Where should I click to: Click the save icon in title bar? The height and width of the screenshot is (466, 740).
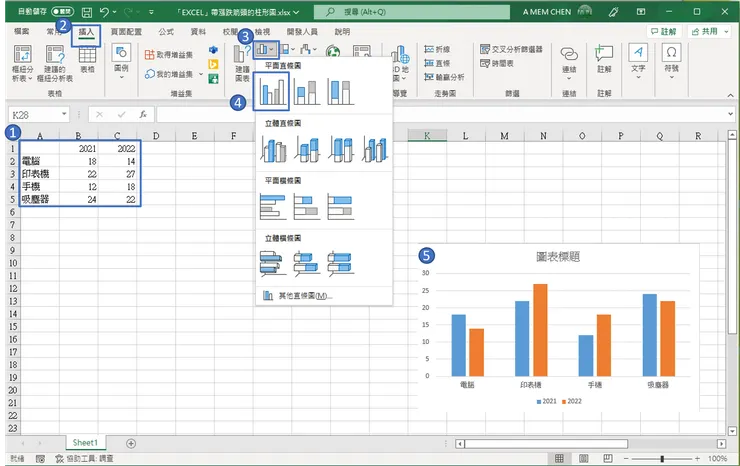click(x=86, y=12)
